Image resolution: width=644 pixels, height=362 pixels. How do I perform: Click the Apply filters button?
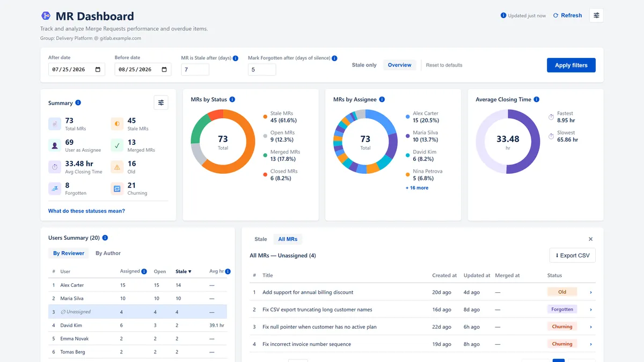[x=571, y=65]
